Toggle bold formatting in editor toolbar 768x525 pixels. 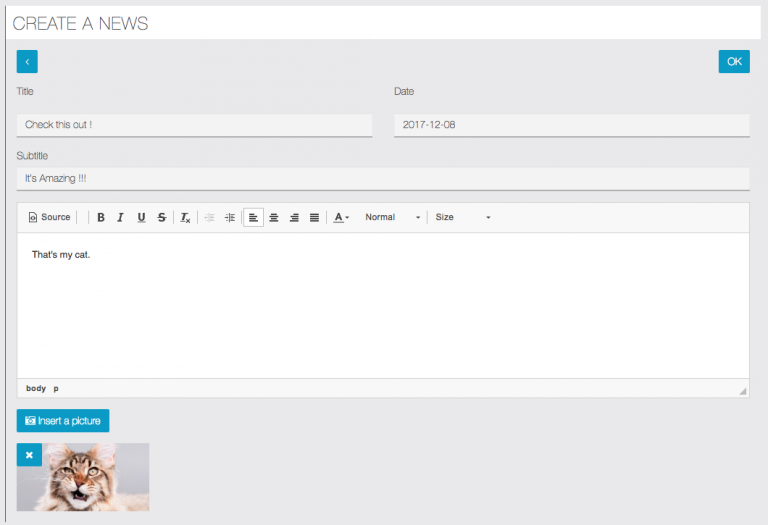pos(101,217)
